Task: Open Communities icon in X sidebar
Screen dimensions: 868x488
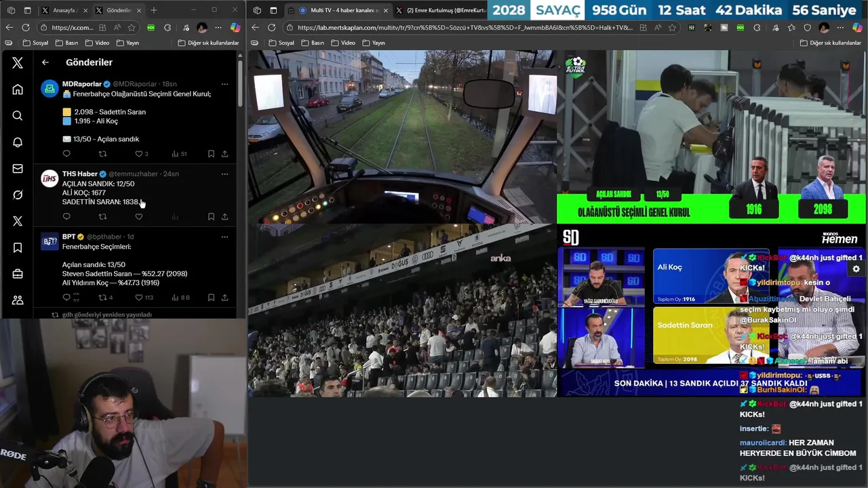Action: [x=18, y=300]
